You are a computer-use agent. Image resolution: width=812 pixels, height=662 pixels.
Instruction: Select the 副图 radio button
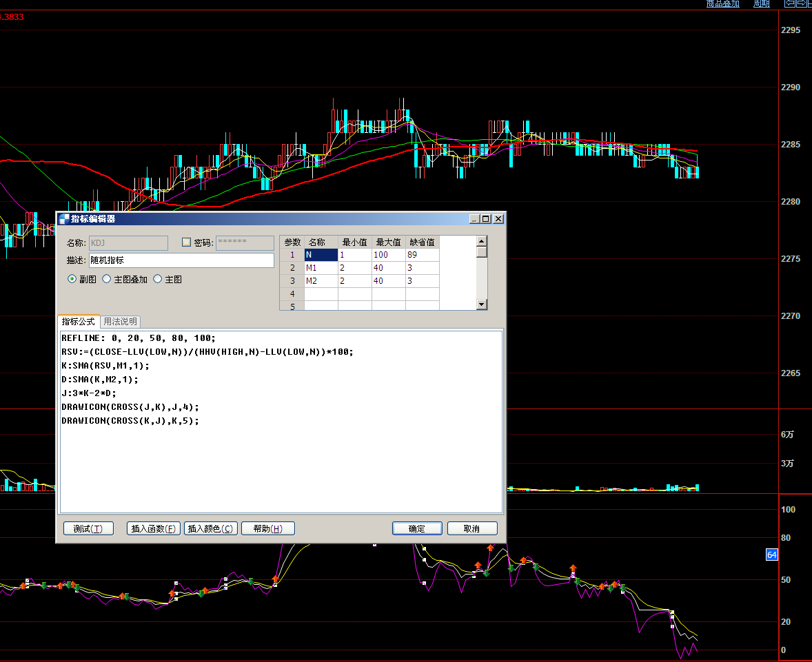[72, 280]
